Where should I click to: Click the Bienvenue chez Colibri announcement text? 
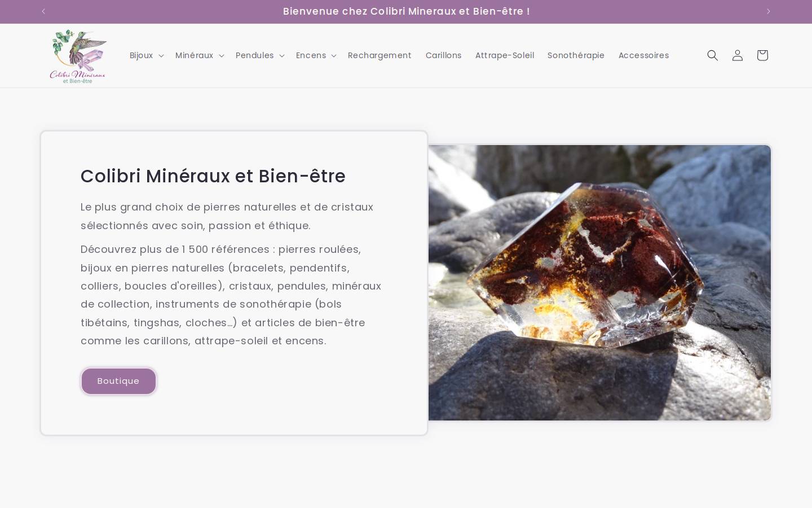point(406,11)
